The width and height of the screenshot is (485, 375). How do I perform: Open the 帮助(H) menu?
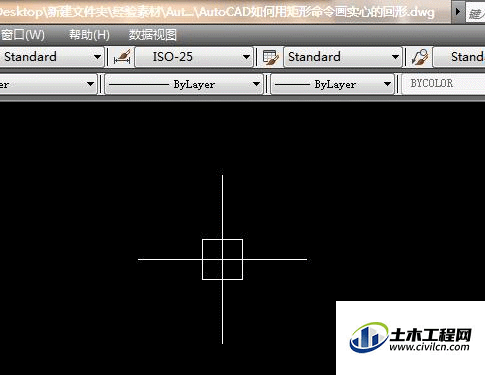click(x=89, y=35)
